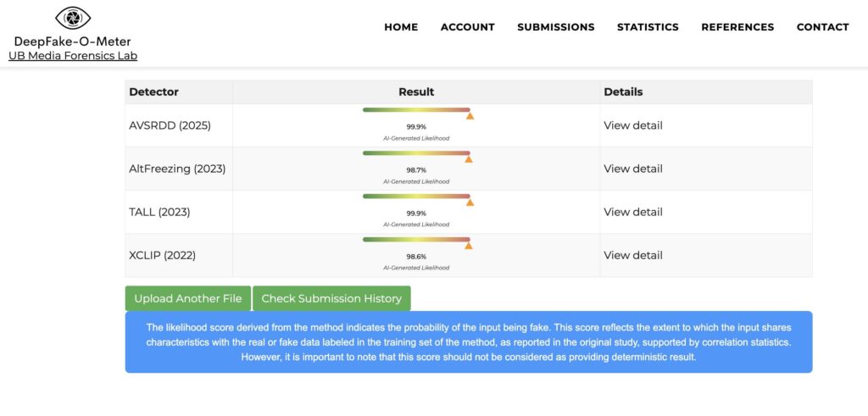Viewport: 868px width, 416px height.
Task: Select CONTACT in the navigation bar
Action: [822, 27]
